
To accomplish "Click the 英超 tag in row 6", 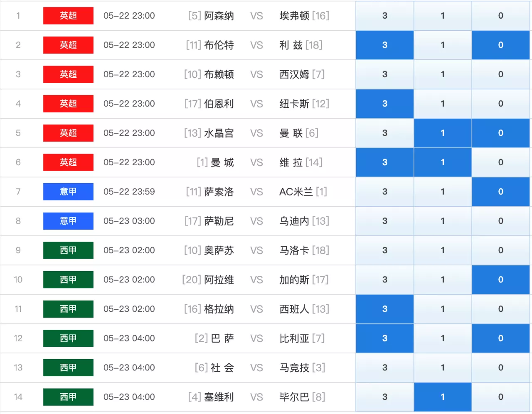I will tap(68, 162).
